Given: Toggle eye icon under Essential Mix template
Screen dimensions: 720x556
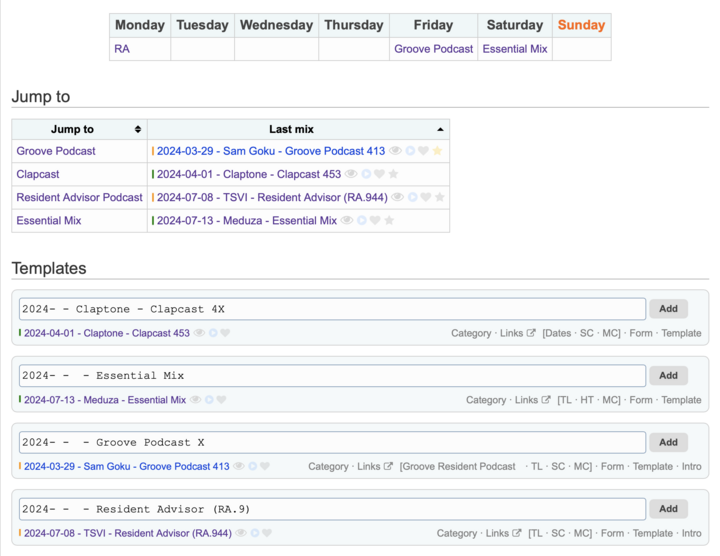Looking at the screenshot, I should [x=196, y=400].
